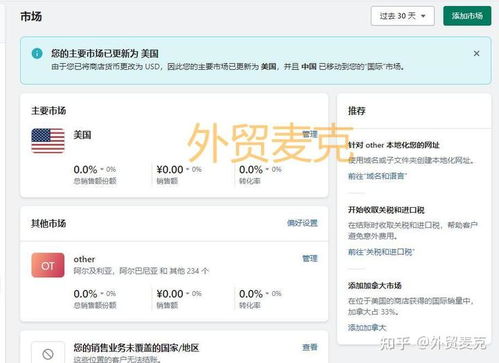Screen dimensions: 499x363
Task: Click 美国 market ¥0.00 sales value
Action: (170, 170)
